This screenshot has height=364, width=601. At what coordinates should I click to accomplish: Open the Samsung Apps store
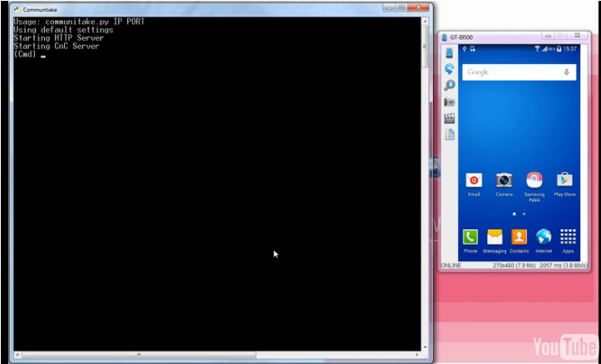click(534, 180)
